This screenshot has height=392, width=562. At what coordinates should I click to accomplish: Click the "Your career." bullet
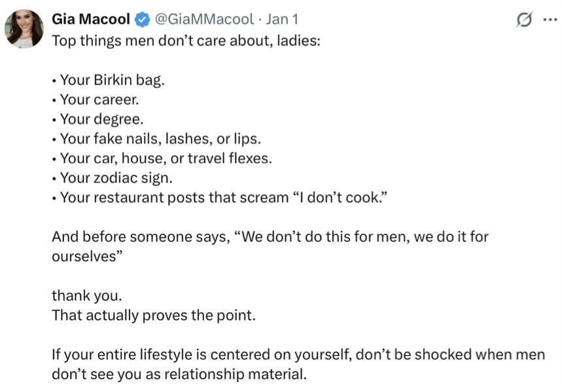pyautogui.click(x=98, y=100)
